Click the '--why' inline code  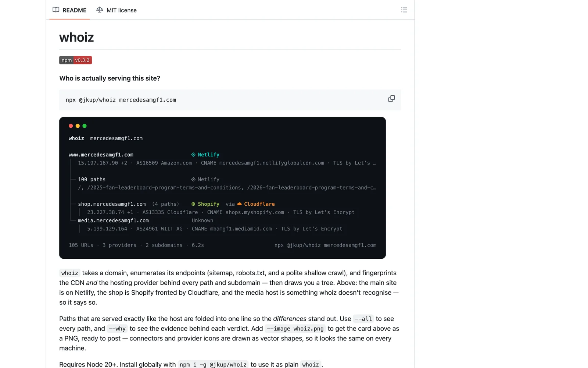point(117,329)
